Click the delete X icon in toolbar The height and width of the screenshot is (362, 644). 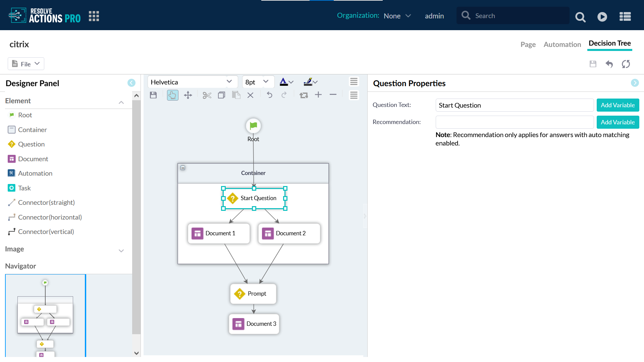(250, 96)
